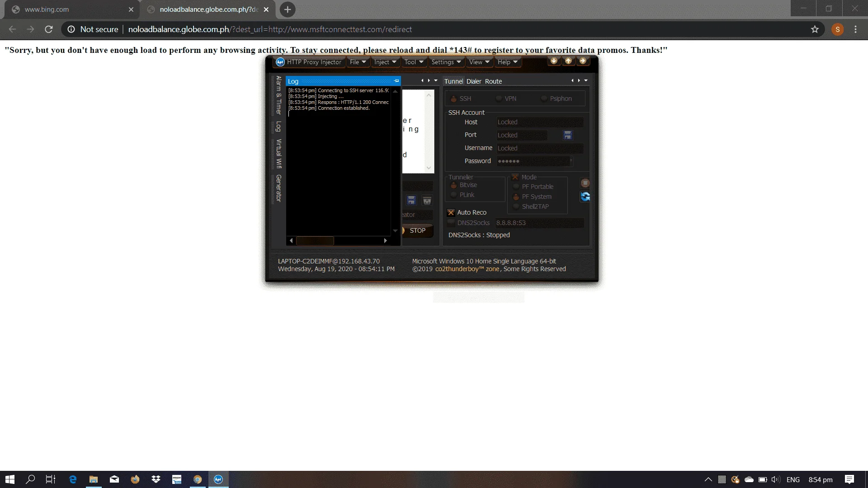Toggle the DNS2Socks checkbox
Screen dimensions: 868x488
(x=451, y=223)
